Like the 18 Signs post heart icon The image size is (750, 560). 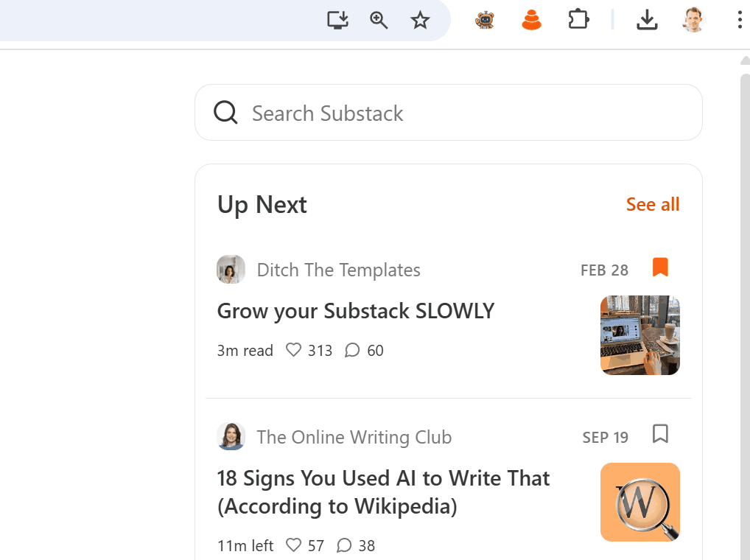point(294,545)
